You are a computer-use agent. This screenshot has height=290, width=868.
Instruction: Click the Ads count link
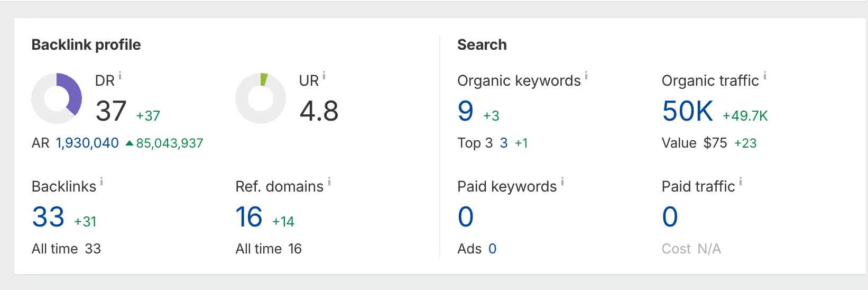(x=492, y=249)
